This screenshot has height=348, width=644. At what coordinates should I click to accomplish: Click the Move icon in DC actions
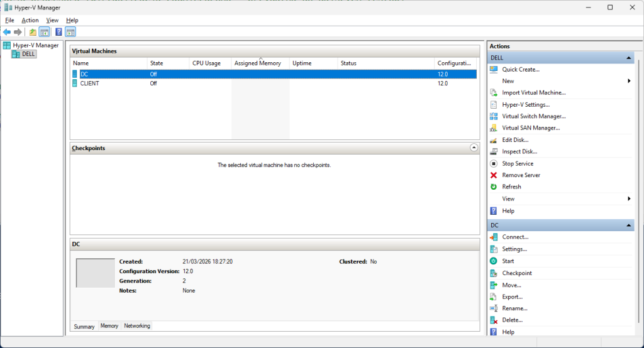click(494, 285)
